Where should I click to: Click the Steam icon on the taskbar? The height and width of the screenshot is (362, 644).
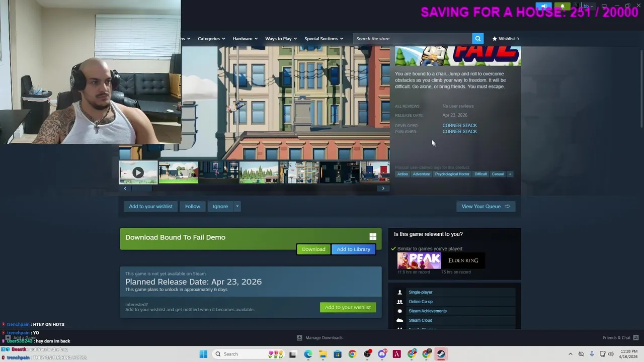(x=441, y=354)
